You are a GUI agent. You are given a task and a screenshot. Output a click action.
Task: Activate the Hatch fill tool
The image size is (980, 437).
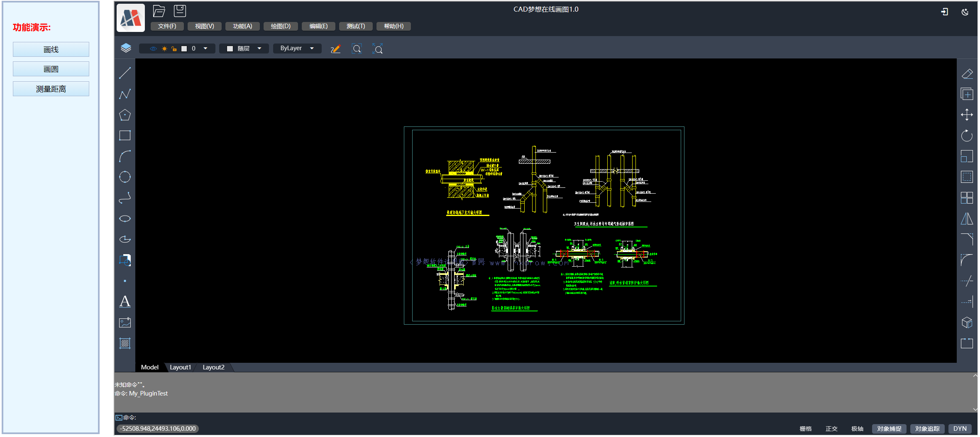pyautogui.click(x=125, y=343)
